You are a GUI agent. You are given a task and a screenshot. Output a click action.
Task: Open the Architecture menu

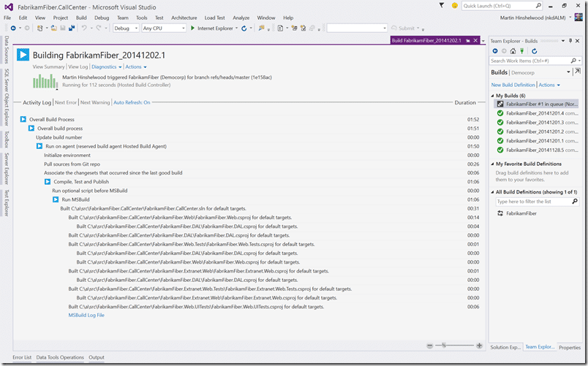(x=184, y=18)
